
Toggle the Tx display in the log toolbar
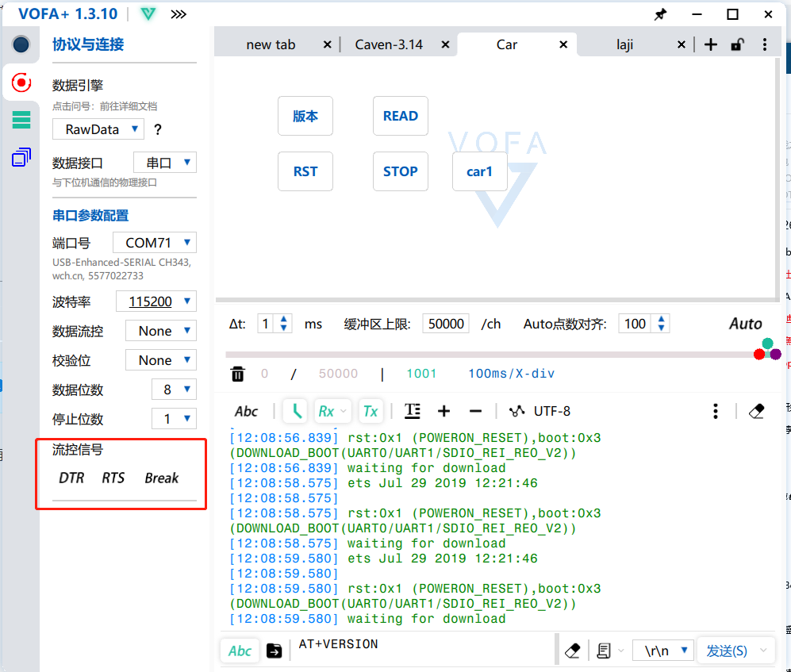(x=371, y=411)
